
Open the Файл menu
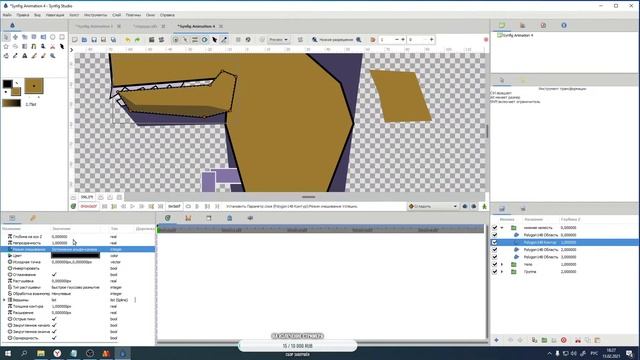pyautogui.click(x=7, y=15)
